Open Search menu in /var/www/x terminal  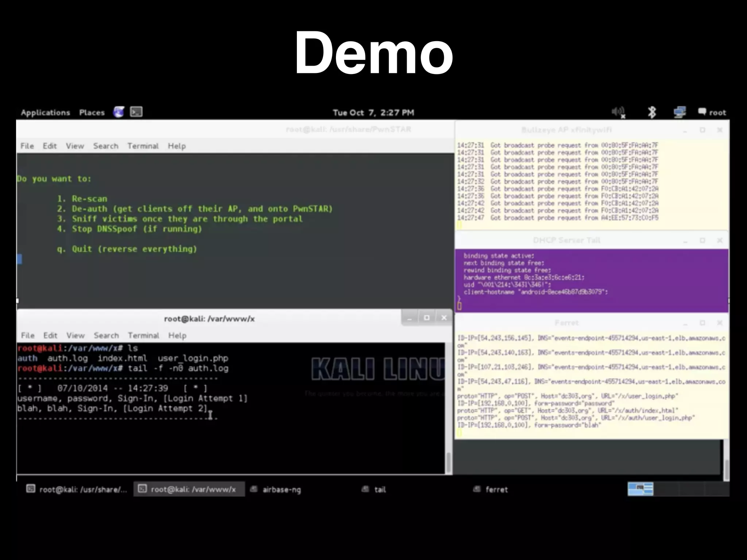[107, 335]
